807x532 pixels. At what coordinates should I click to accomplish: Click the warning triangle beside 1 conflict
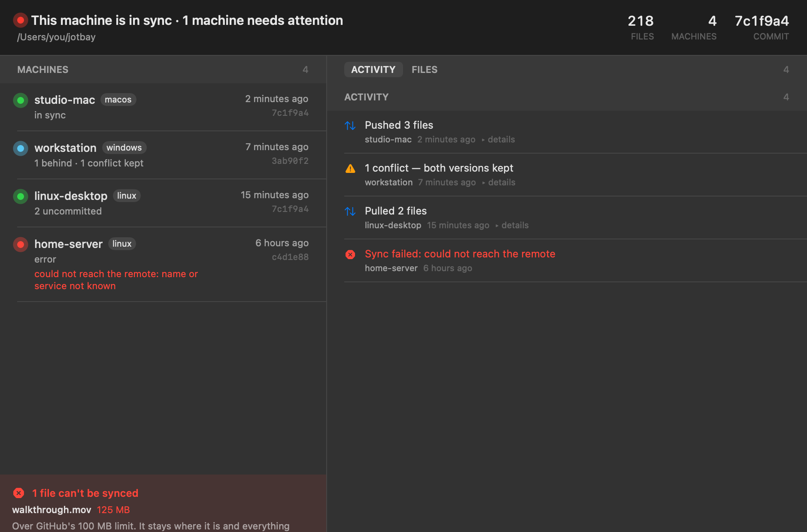[350, 169]
